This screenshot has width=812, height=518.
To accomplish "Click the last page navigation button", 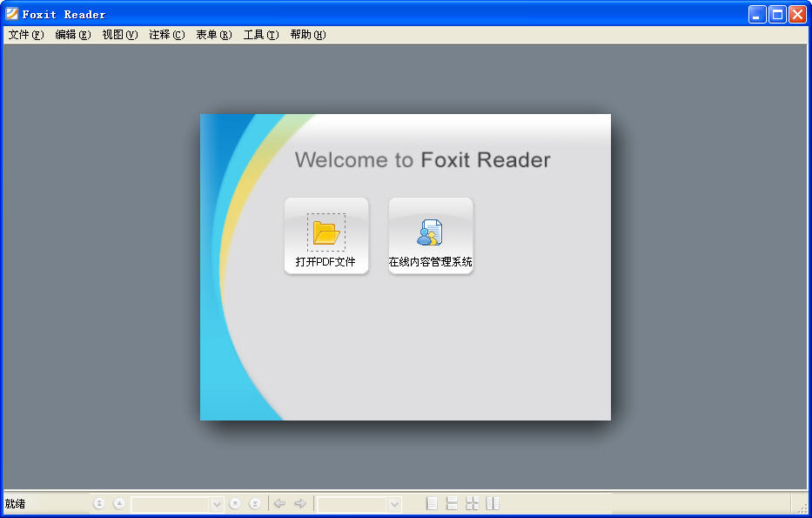I will pos(255,503).
